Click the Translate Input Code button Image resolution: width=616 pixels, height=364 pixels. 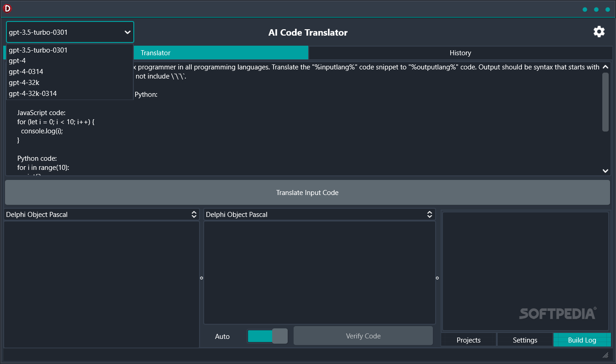(x=307, y=192)
